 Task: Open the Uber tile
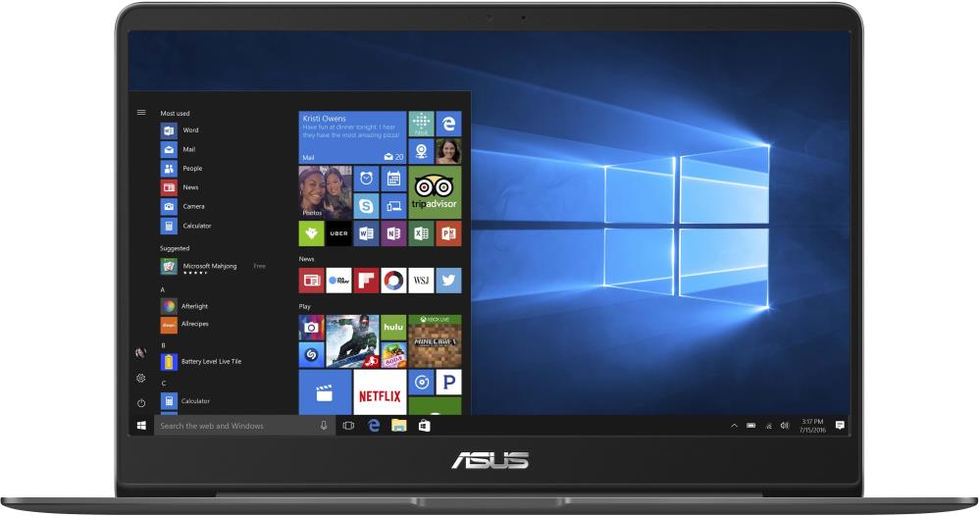(x=338, y=233)
